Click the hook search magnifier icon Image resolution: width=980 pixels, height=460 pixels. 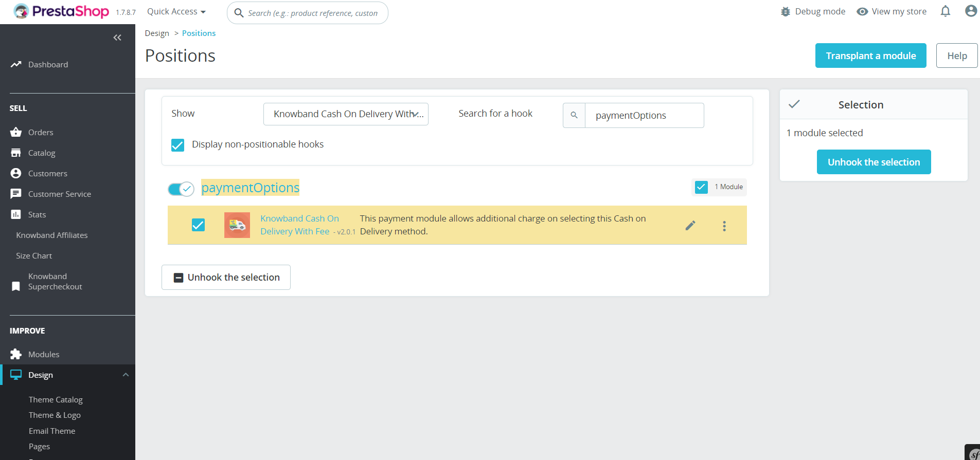point(574,115)
